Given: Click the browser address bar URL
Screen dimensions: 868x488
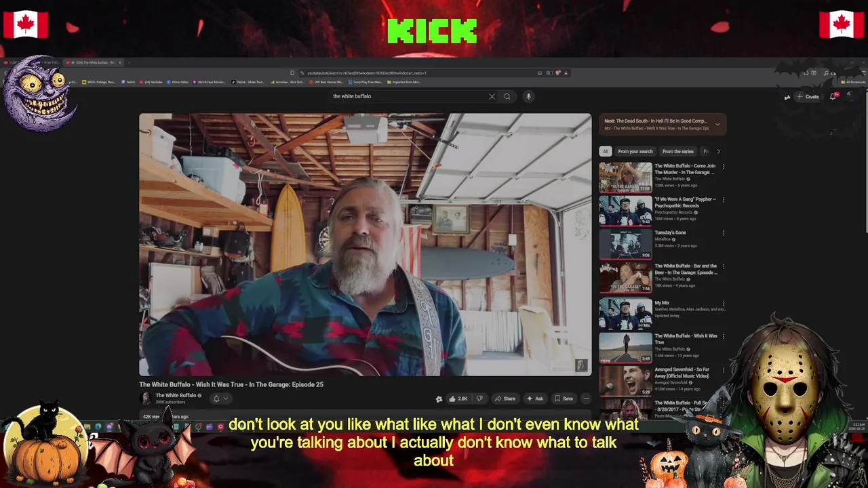Looking at the screenshot, I should coord(366,73).
